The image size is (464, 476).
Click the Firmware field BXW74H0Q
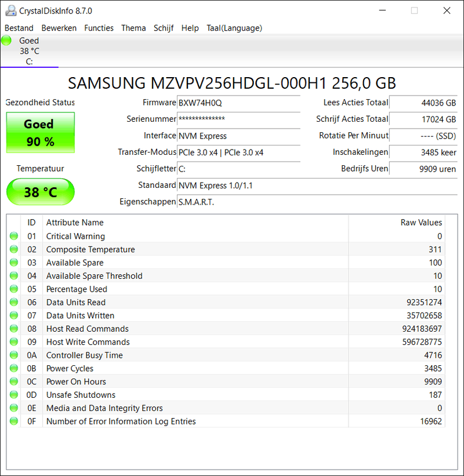click(238, 103)
